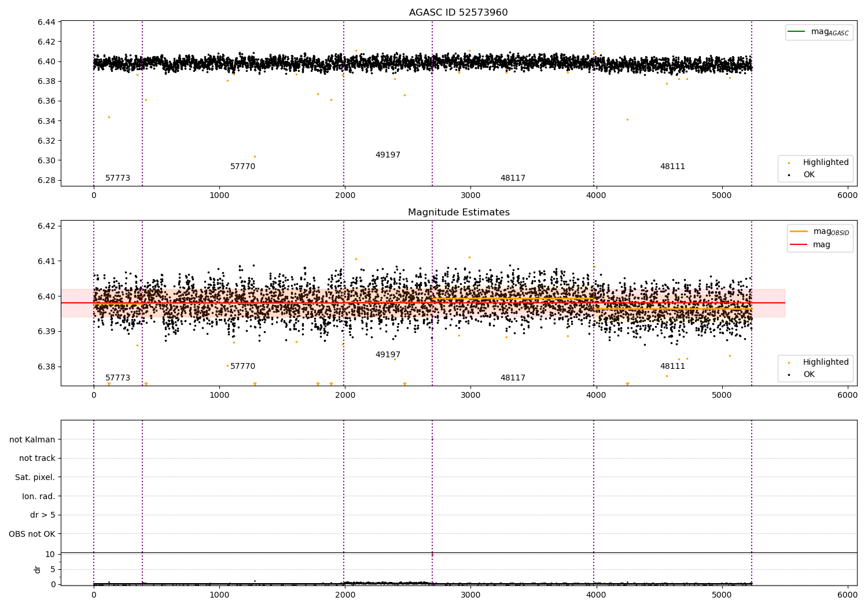This screenshot has width=868, height=608.
Task: Click the 'Sat. pixel.' axis label
Action: click(35, 478)
